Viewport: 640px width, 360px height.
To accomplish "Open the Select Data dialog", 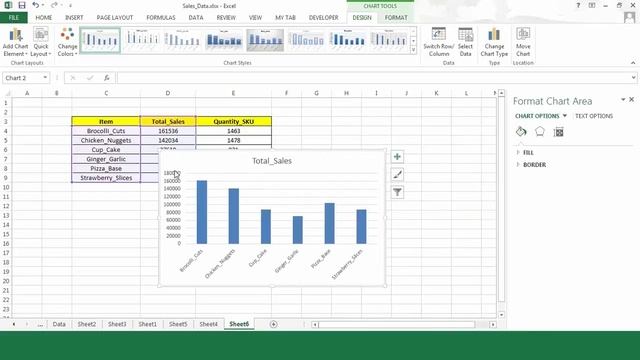I will click(465, 42).
